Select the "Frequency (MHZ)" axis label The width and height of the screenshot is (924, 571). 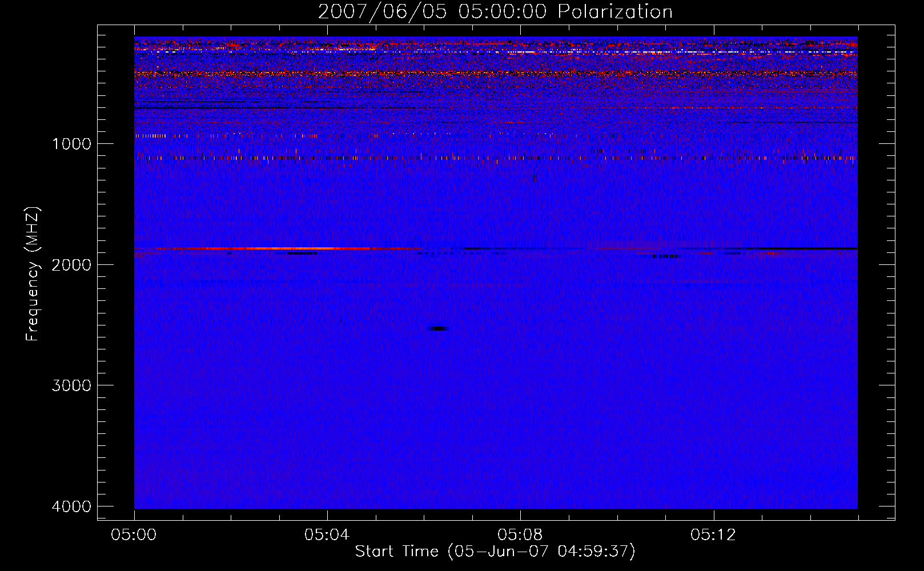click(33, 274)
